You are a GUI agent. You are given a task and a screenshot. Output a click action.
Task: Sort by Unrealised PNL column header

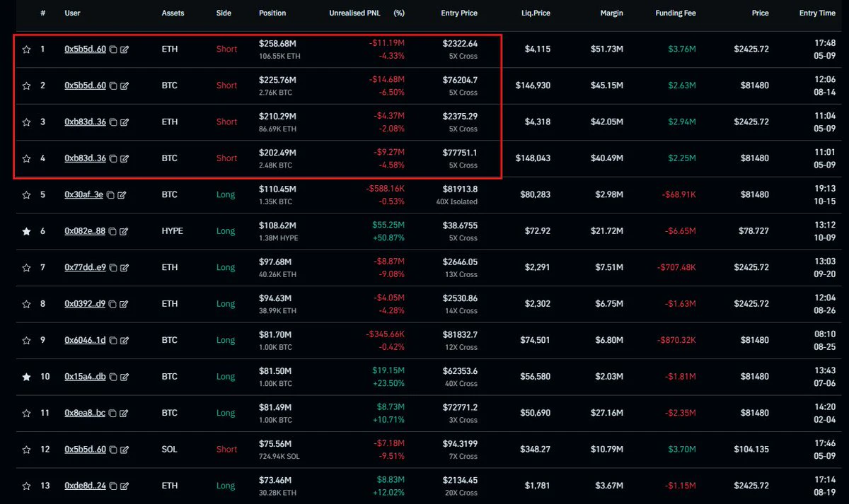[356, 13]
